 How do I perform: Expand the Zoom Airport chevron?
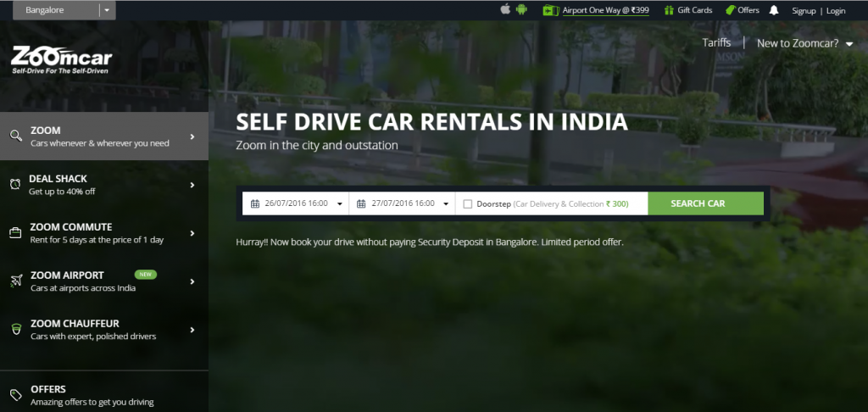(192, 281)
